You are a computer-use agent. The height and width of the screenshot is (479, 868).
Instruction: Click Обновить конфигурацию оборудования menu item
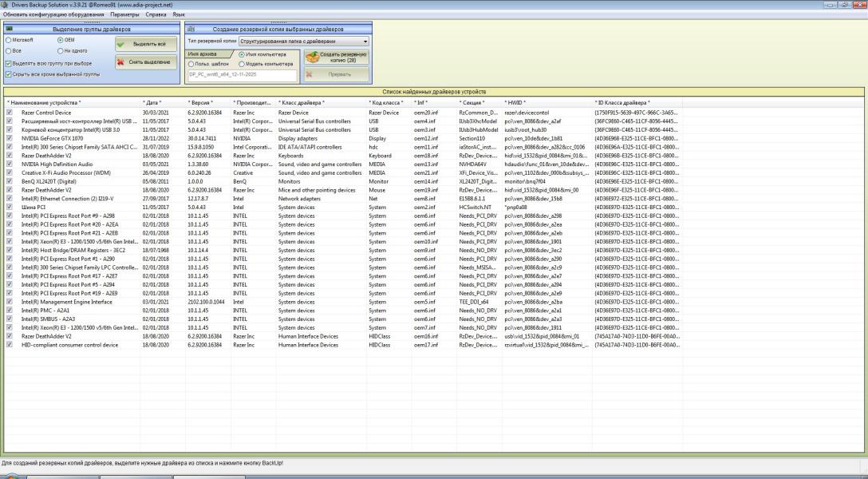pyautogui.click(x=53, y=14)
